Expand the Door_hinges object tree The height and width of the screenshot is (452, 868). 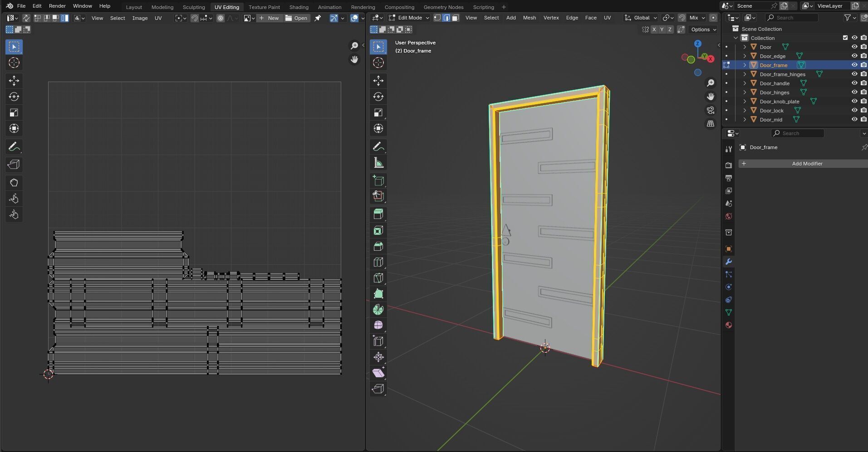(x=745, y=92)
